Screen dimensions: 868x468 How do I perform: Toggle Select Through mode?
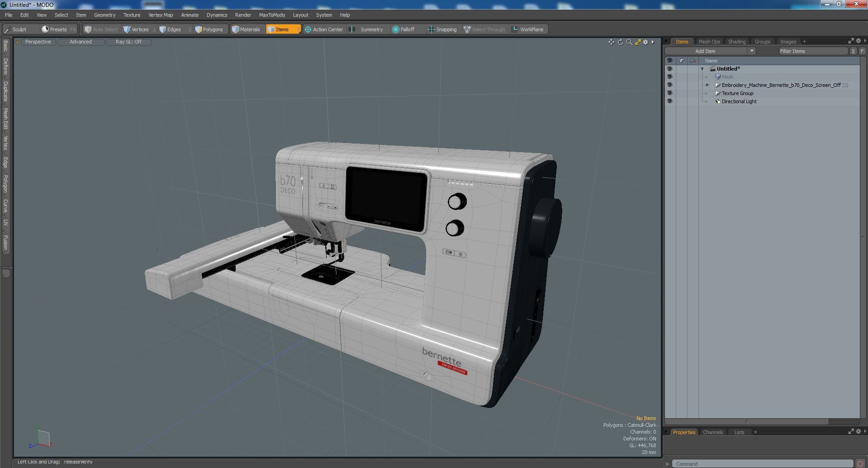click(484, 29)
